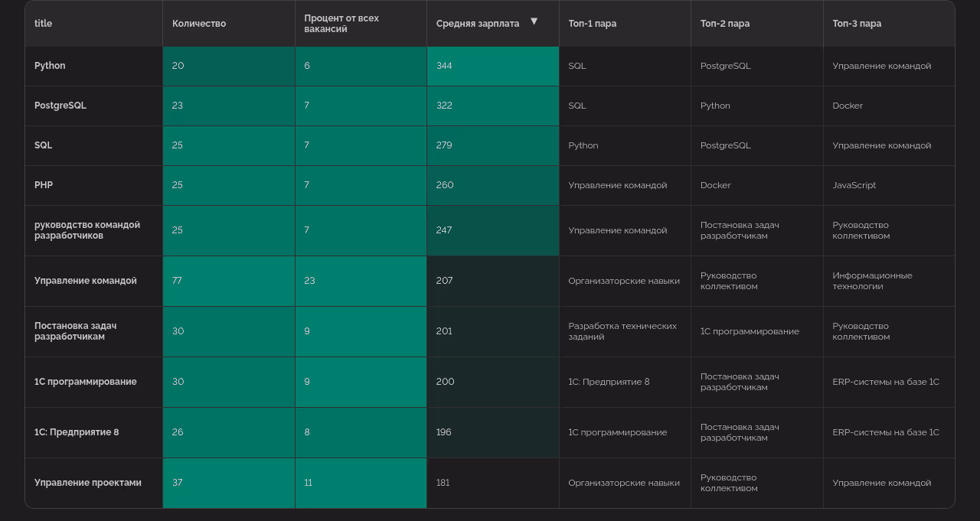Click the 1С: Предприятие 8 row title
Image resolution: width=980 pixels, height=521 pixels.
click(77, 432)
